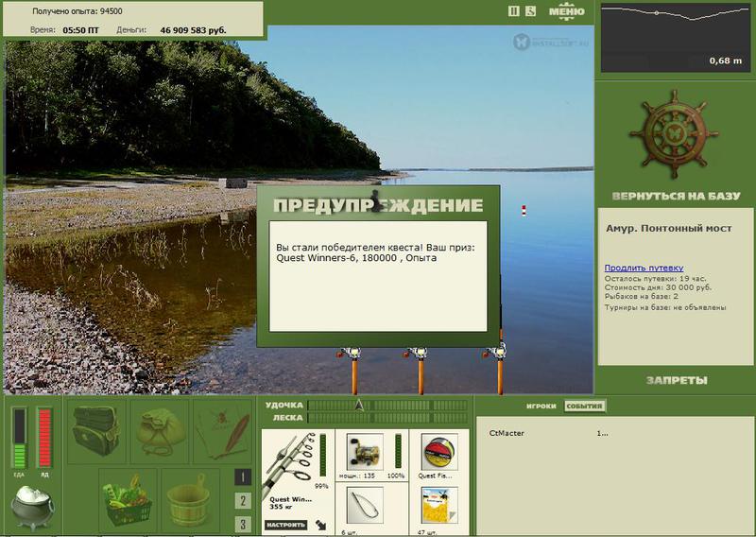Open the notebook with feather quill
Image resolution: width=756 pixels, height=537 pixels.
point(223,431)
